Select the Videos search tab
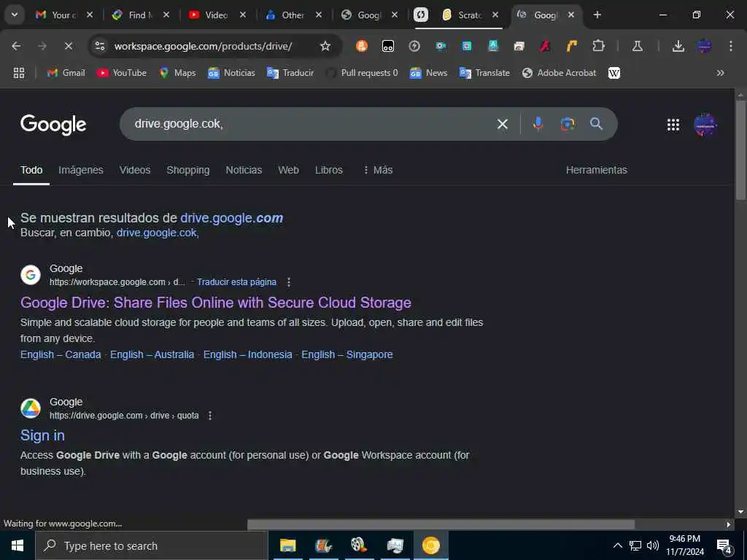 (135, 170)
